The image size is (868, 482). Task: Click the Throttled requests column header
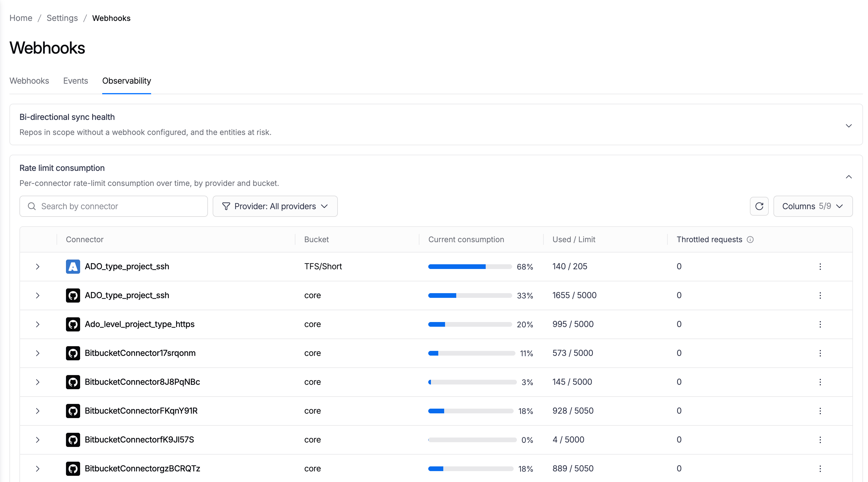coord(709,239)
